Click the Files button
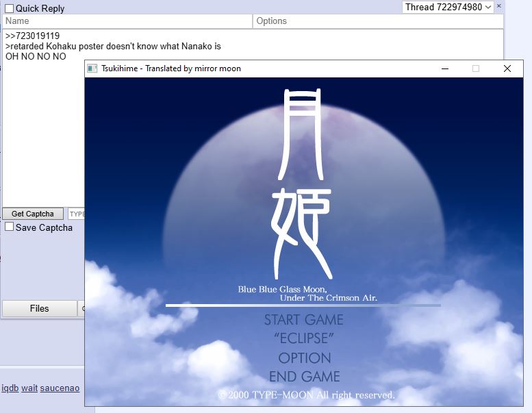Image resolution: width=532 pixels, height=413 pixels. point(39,308)
